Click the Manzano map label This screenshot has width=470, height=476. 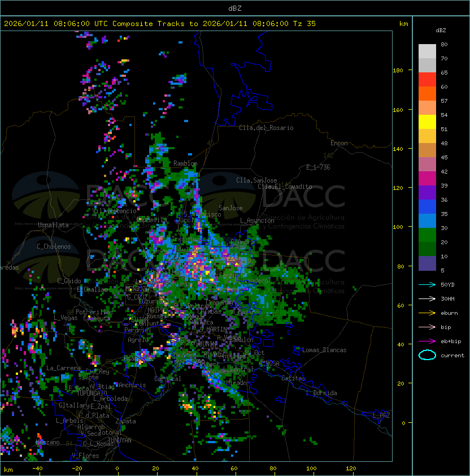point(47,442)
